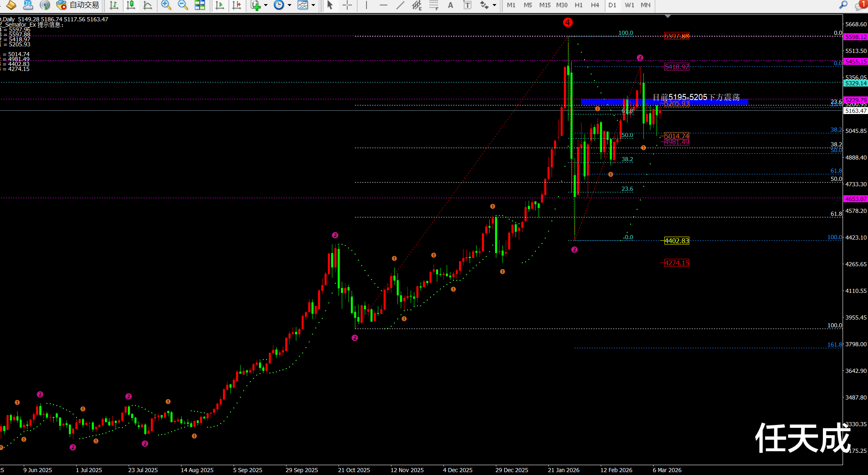
Task: Select the crosshair cursor tool
Action: [x=347, y=5]
